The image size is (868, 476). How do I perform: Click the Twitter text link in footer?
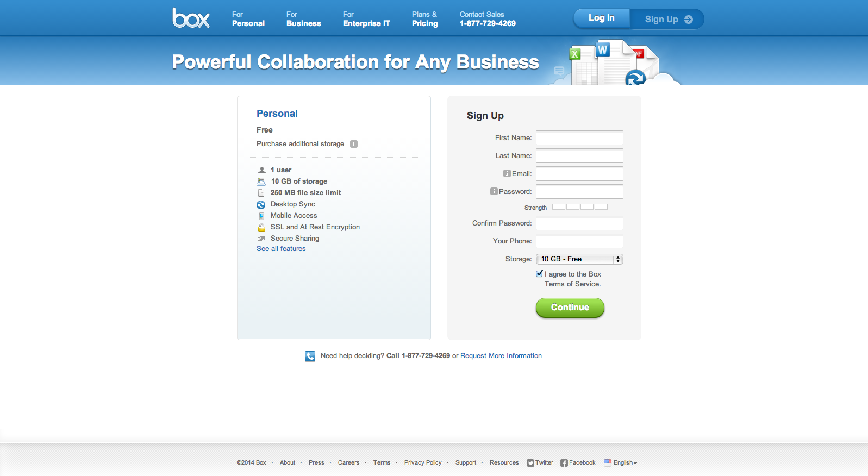click(x=544, y=463)
